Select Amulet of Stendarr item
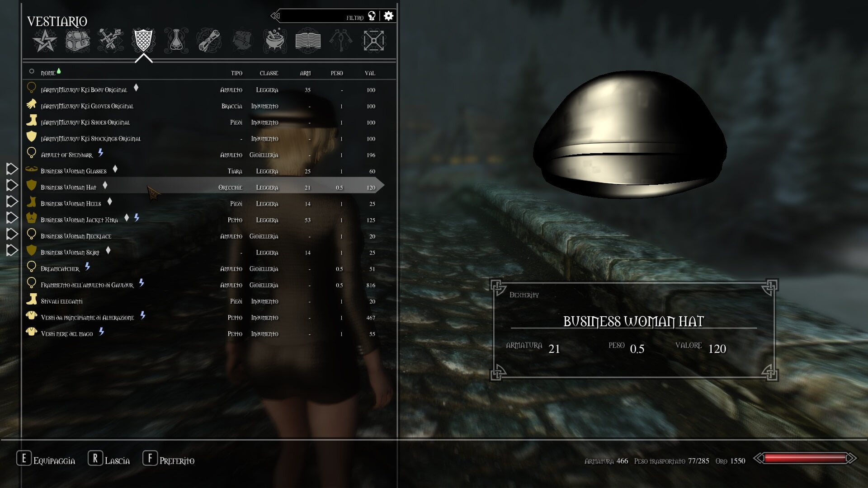This screenshot has width=868, height=488. pos(203,155)
